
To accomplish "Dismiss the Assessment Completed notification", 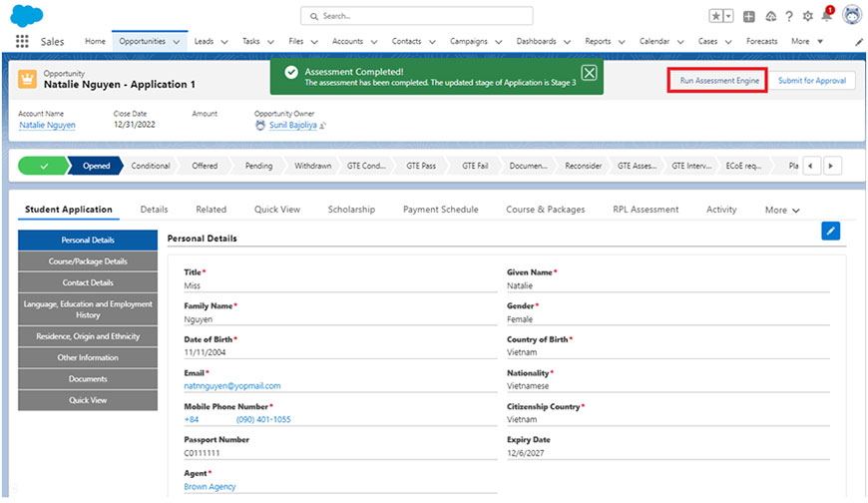I will tap(590, 72).
